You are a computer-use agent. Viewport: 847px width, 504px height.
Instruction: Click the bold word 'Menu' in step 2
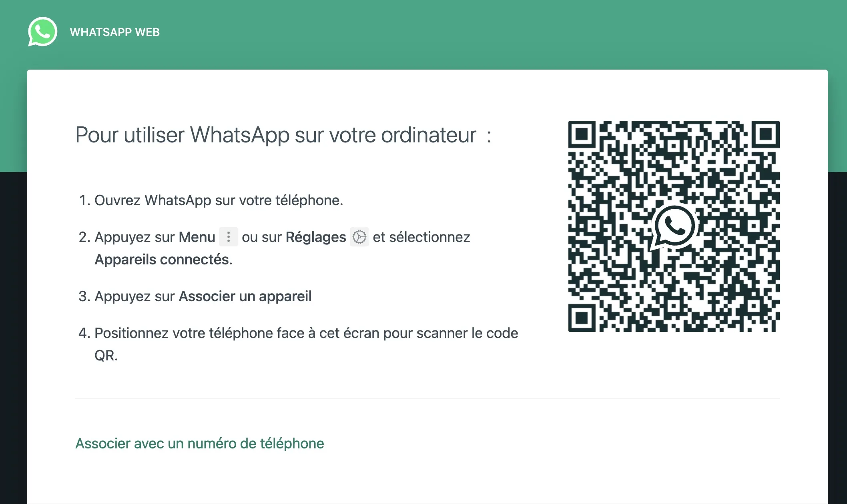click(197, 237)
